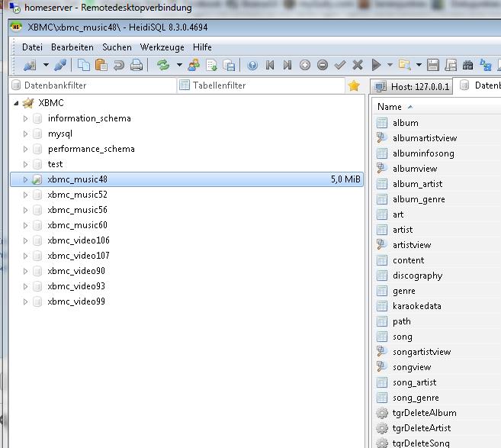Viewport: 501px width, 448px height.
Task: Click the Undo arrow icon
Action: pos(118,65)
